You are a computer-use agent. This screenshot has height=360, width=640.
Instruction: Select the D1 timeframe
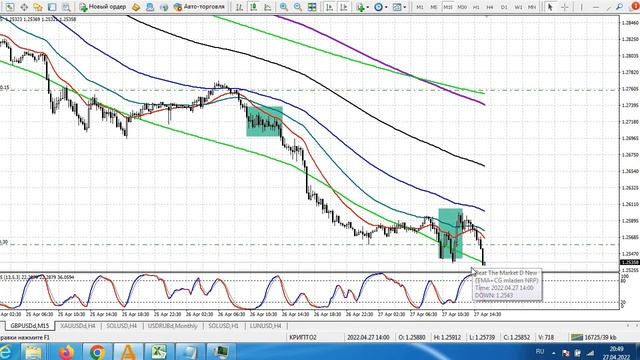pos(504,7)
